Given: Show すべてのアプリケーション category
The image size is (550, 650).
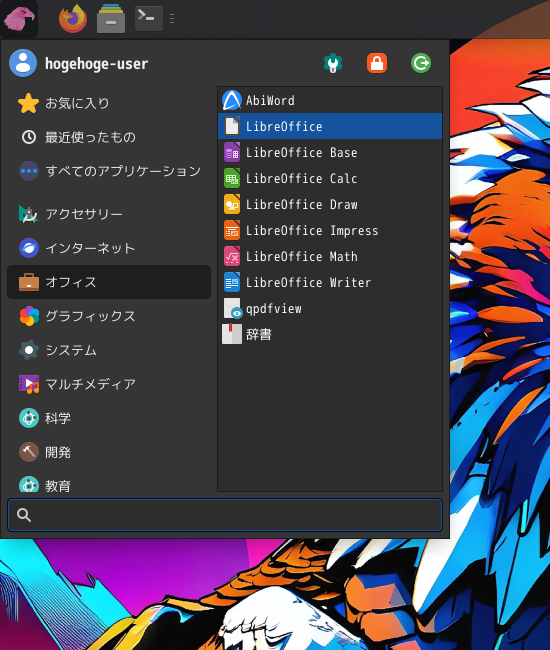Looking at the screenshot, I should coord(109,171).
